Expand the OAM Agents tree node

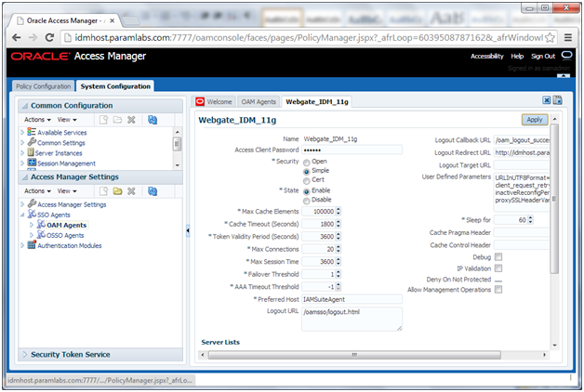(x=32, y=225)
